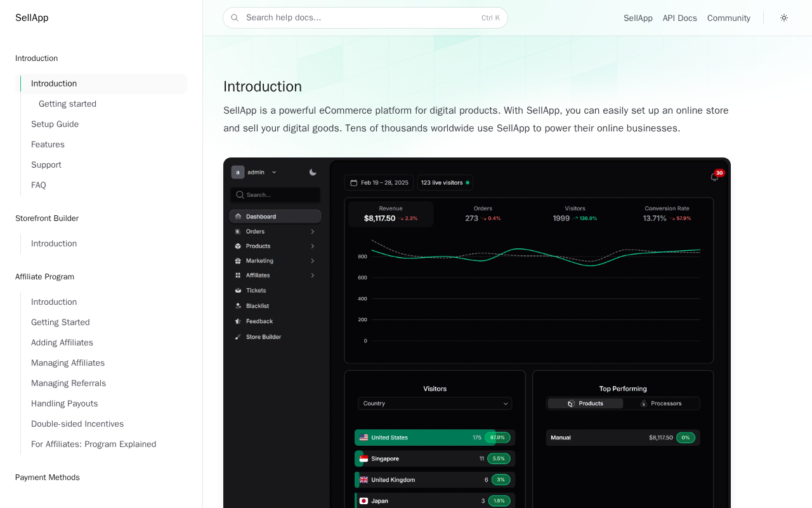Image resolution: width=812 pixels, height=508 pixels.
Task: Open the Country dropdown under Visitors
Action: (x=435, y=404)
